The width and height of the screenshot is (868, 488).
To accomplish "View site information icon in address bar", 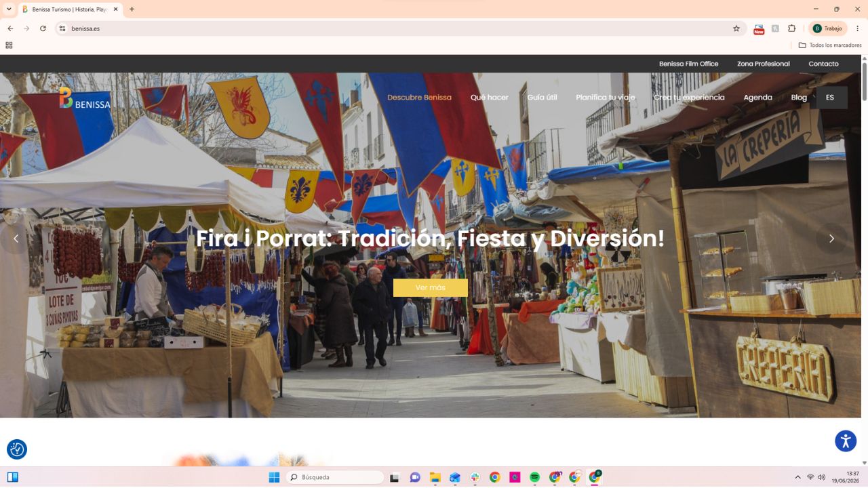I will pyautogui.click(x=62, y=28).
